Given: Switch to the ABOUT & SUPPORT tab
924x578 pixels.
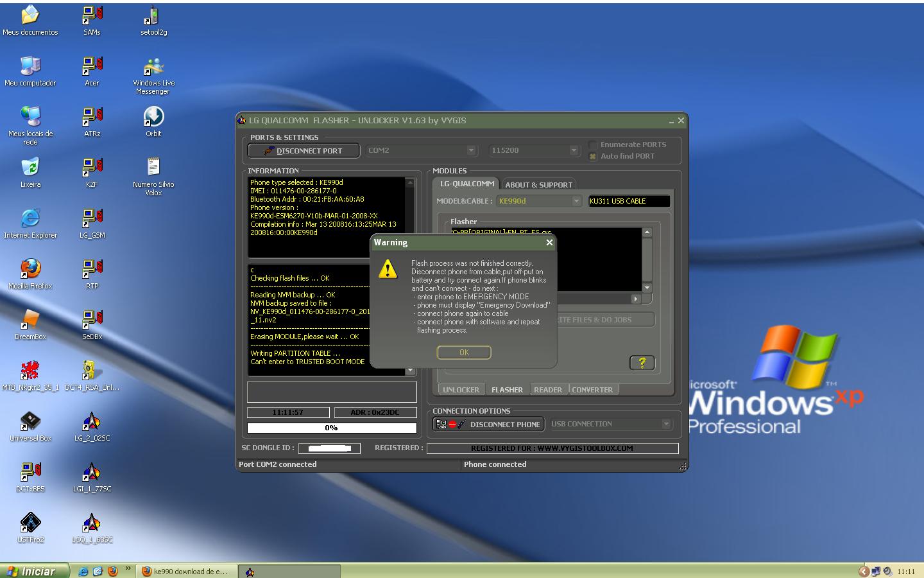Looking at the screenshot, I should tap(538, 184).
